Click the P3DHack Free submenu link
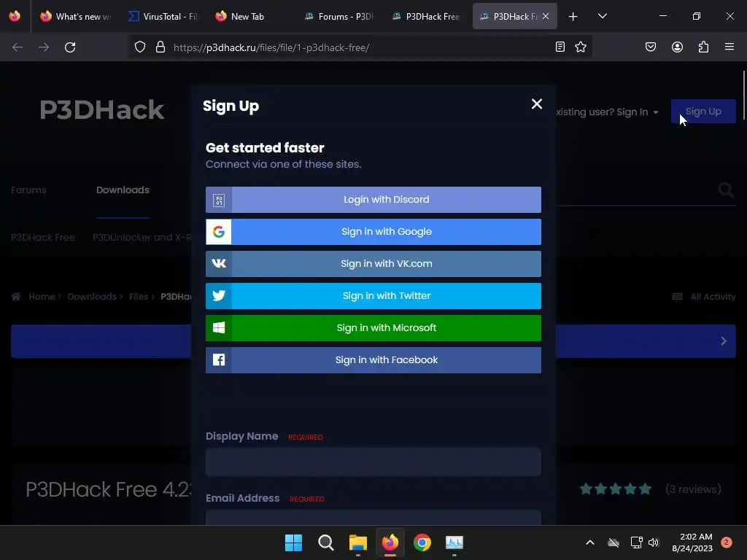Screen dimensions: 747x560 [x=43, y=237]
